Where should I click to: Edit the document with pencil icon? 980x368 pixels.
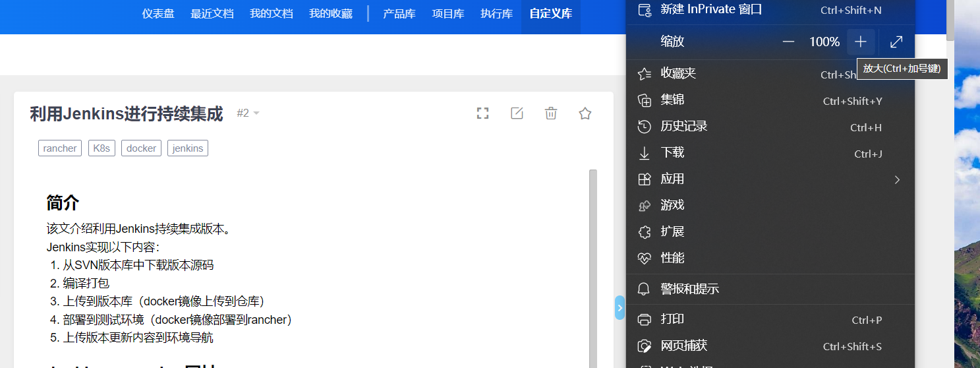click(x=517, y=113)
